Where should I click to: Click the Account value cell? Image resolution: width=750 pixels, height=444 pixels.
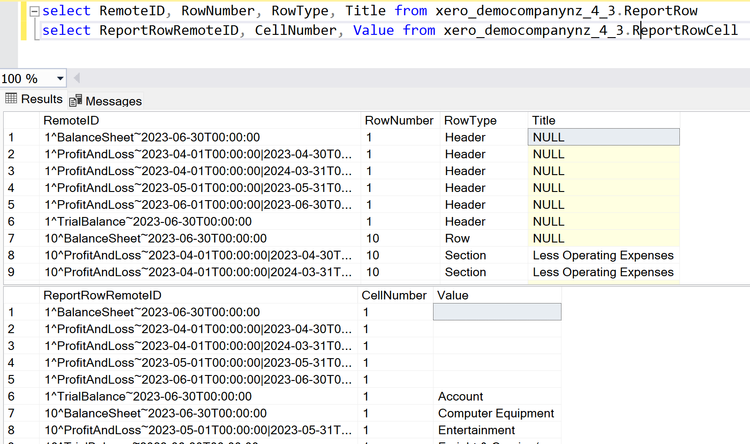(x=497, y=396)
